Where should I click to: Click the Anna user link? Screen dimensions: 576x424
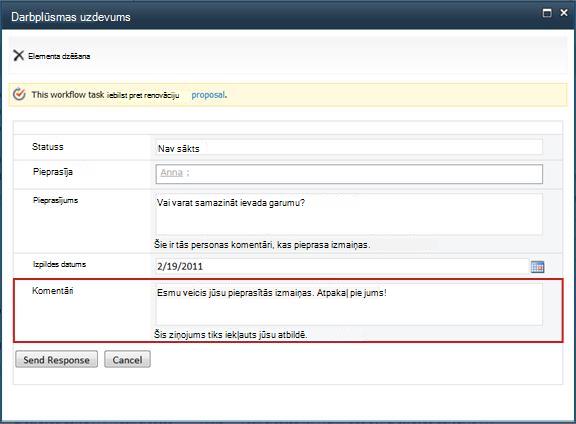(x=172, y=172)
